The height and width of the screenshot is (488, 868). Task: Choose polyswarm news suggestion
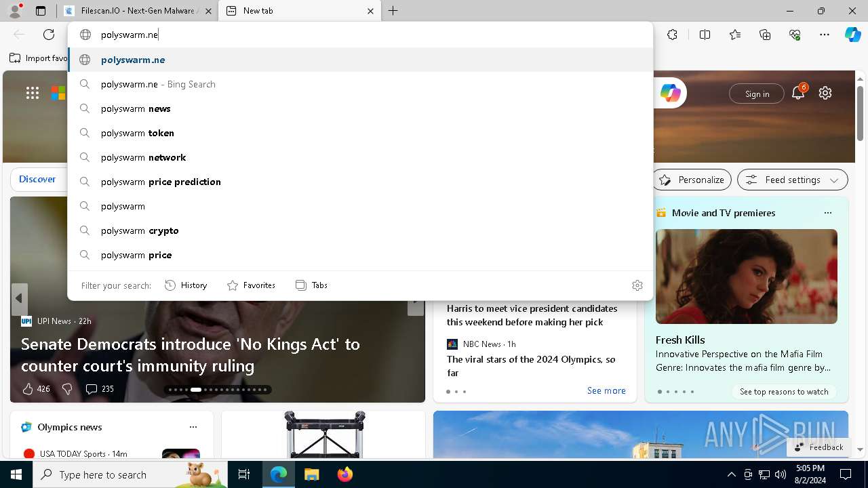pos(360,108)
